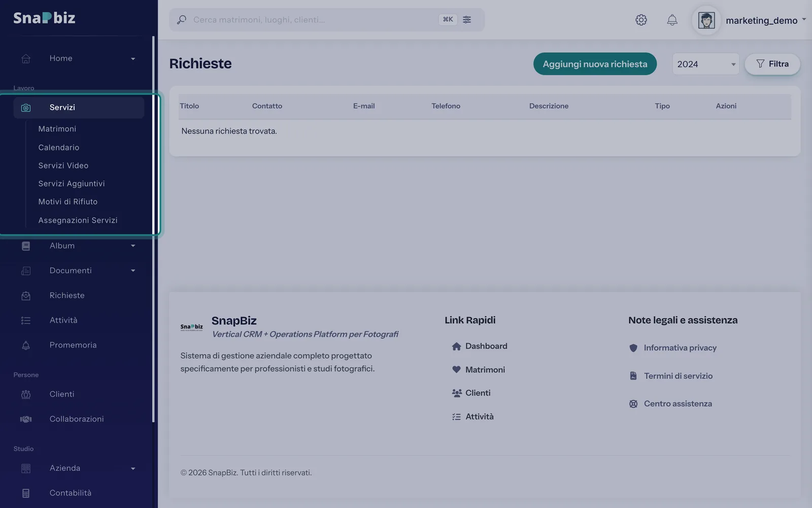The image size is (812, 508).
Task: Open Matrimoni under Servizi
Action: [57, 129]
